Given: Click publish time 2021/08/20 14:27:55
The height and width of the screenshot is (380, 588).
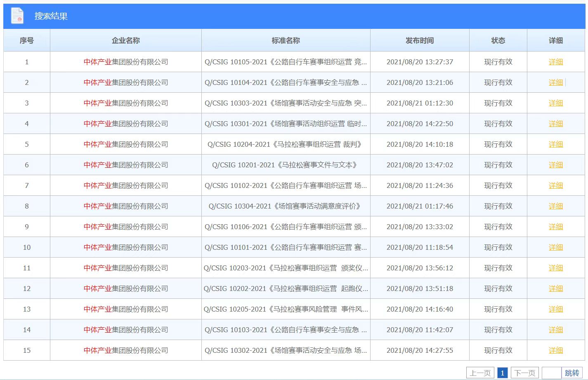Looking at the screenshot, I should (x=420, y=350).
